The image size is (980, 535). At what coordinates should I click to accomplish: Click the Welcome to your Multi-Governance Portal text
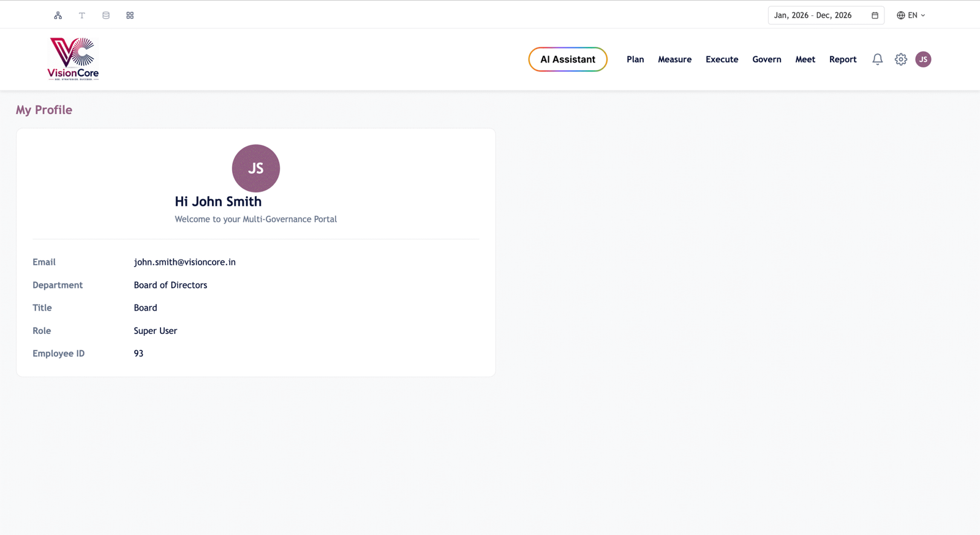tap(256, 219)
